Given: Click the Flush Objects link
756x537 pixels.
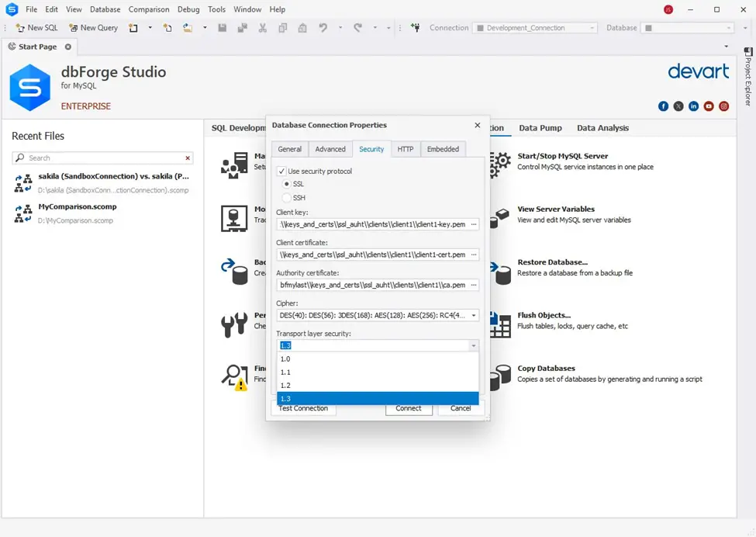Looking at the screenshot, I should tap(544, 315).
